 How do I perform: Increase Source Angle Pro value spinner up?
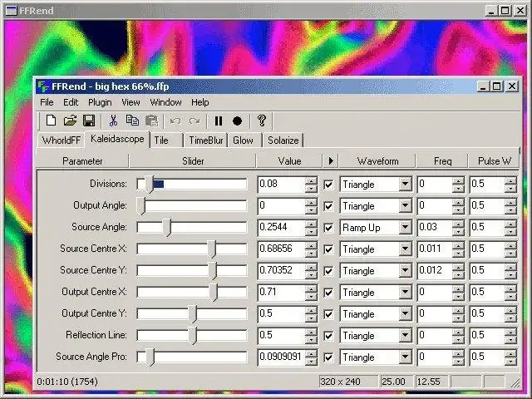click(x=311, y=353)
